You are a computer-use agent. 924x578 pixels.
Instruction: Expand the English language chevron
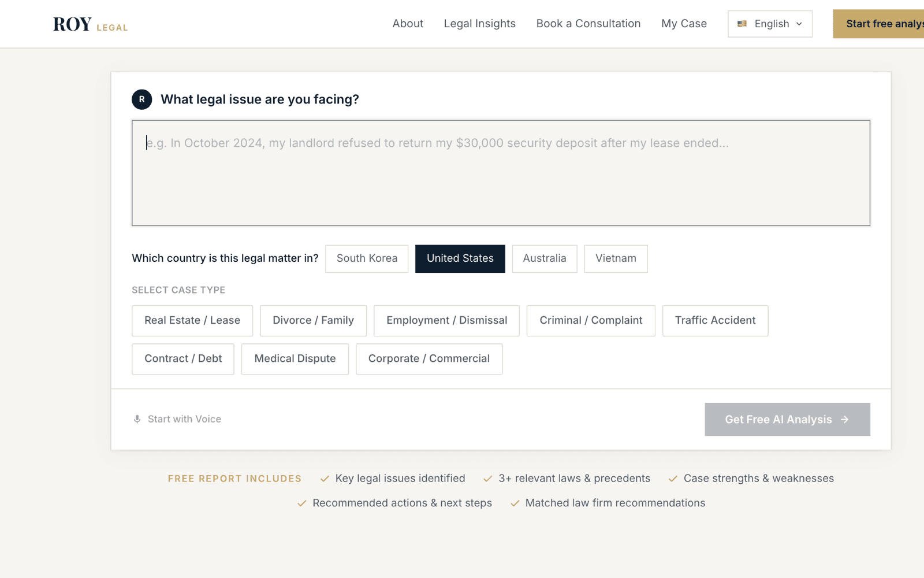(x=799, y=24)
